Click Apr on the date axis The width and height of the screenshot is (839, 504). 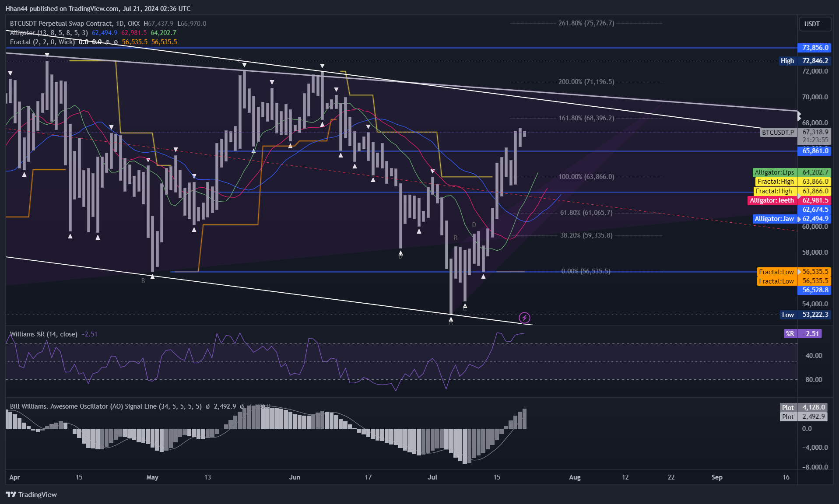pos(14,477)
